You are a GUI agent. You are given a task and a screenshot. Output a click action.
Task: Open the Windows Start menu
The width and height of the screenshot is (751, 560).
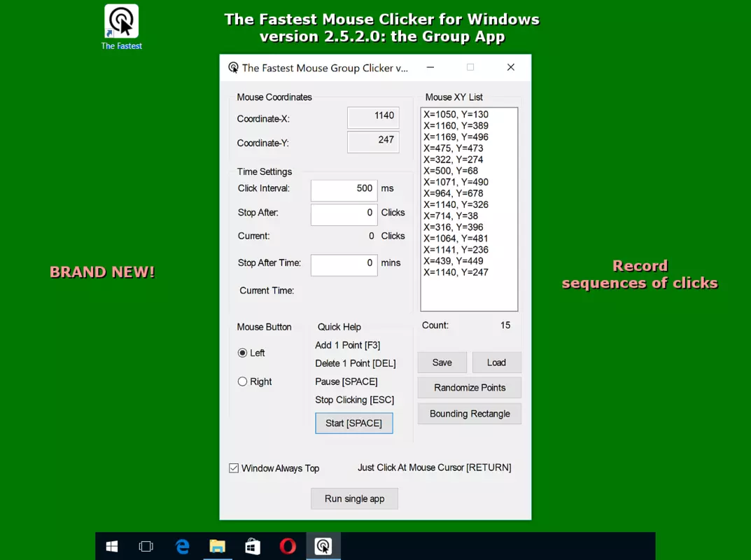(112, 546)
